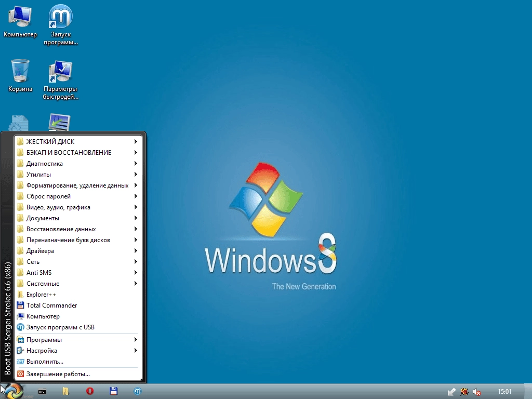Click the icon beside Выполнить
532x399 pixels.
20,362
